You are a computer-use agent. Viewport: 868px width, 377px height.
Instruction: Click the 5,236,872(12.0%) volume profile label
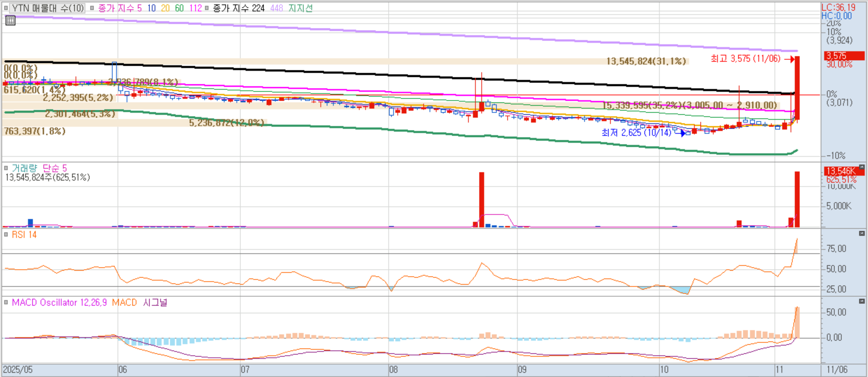227,123
